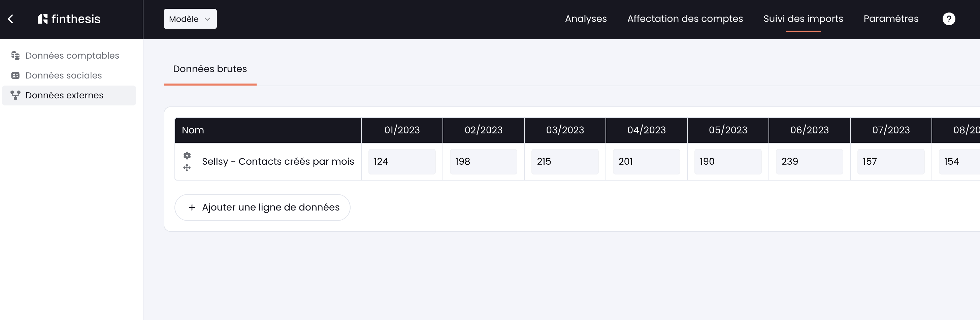Click the 07/2023 value field 157

coord(891,161)
